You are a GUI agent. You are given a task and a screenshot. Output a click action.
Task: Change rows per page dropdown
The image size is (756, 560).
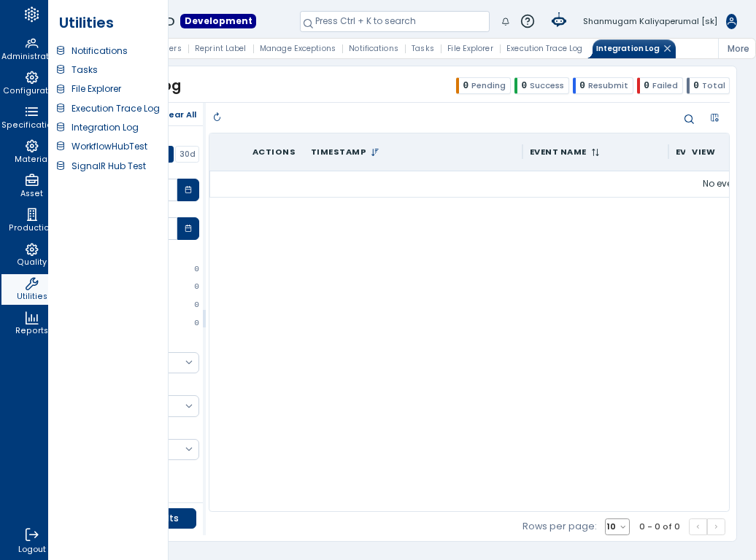tap(617, 526)
